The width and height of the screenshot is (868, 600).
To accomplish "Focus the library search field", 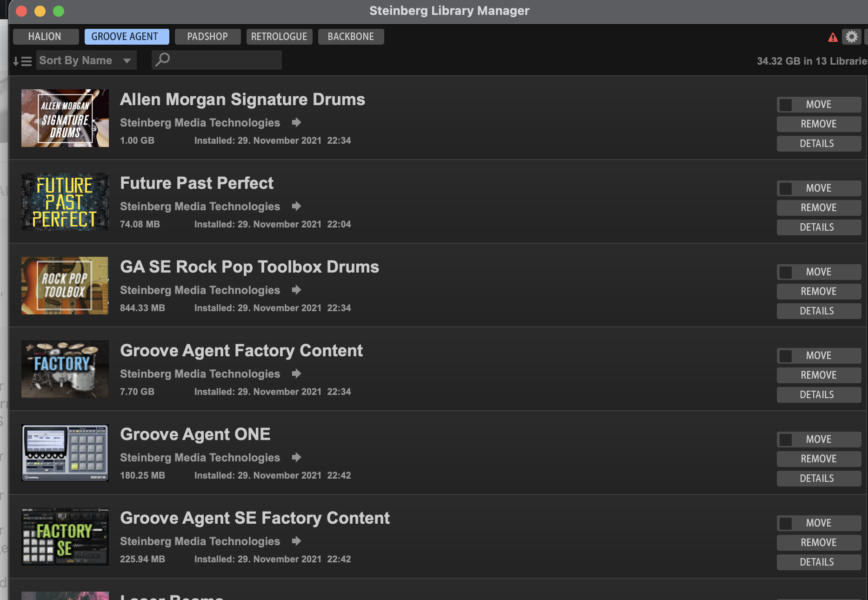I will 217,60.
